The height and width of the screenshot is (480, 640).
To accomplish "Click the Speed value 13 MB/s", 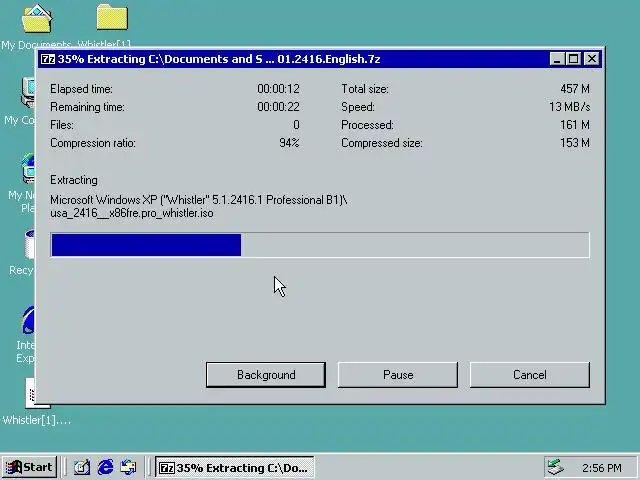I will [x=569, y=107].
